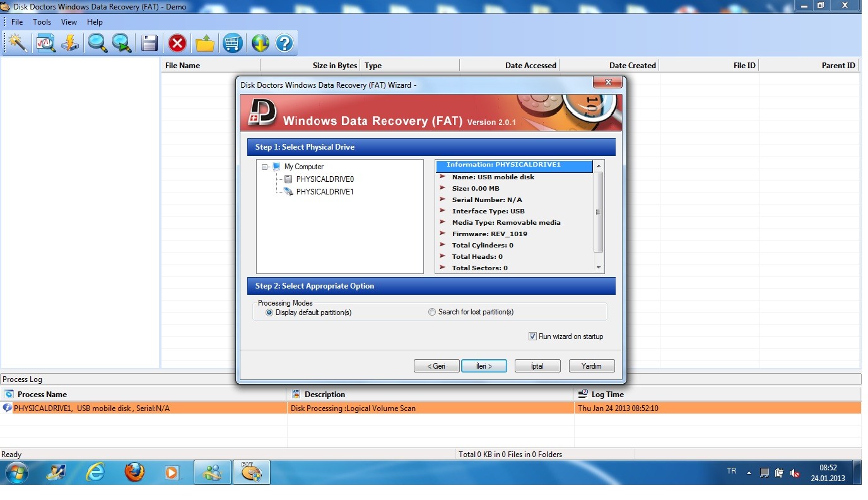The width and height of the screenshot is (868, 500).
Task: Open the Tools menu
Action: (x=42, y=22)
